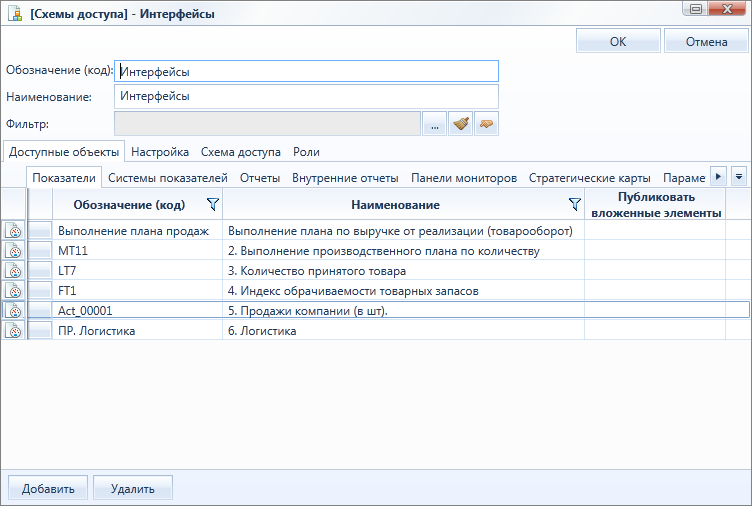Select the row selector of Выполнение плана продаж
The width and height of the screenshot is (752, 506).
click(40, 231)
